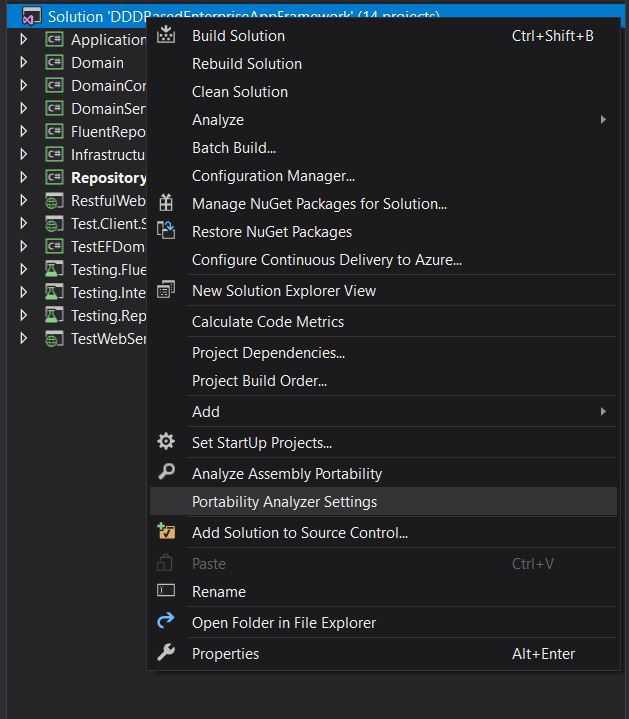Click the Build Solution icon

pos(167,36)
